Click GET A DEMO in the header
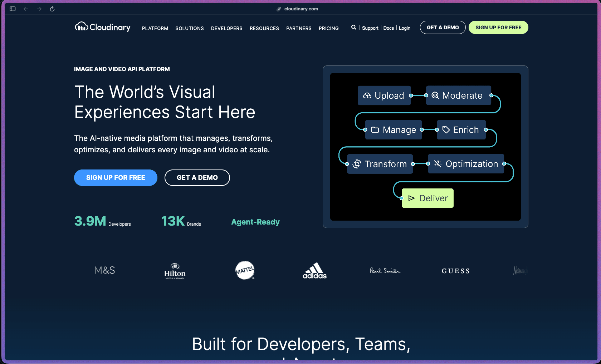The image size is (601, 364). pos(443,28)
